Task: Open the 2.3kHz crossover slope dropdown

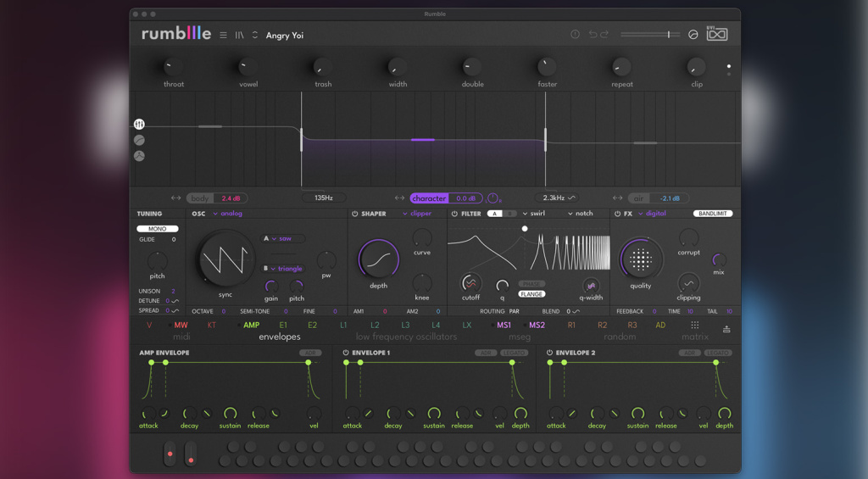Action: coord(572,198)
